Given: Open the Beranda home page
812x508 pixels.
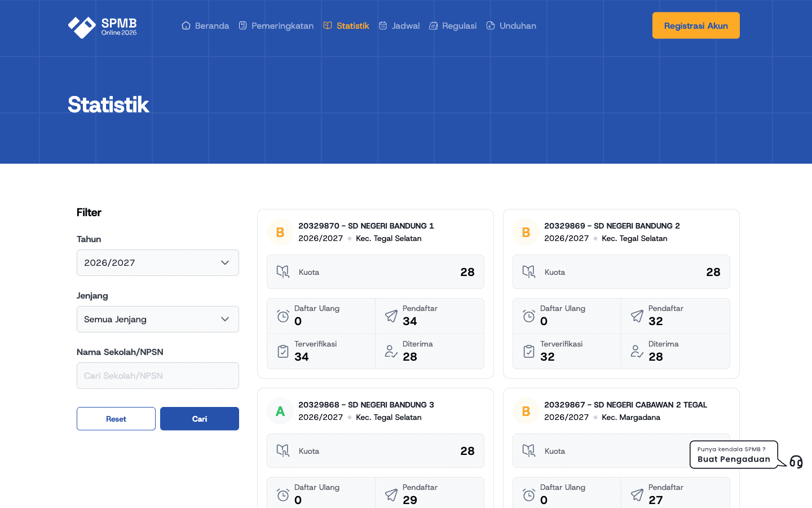Looking at the screenshot, I should coord(205,26).
